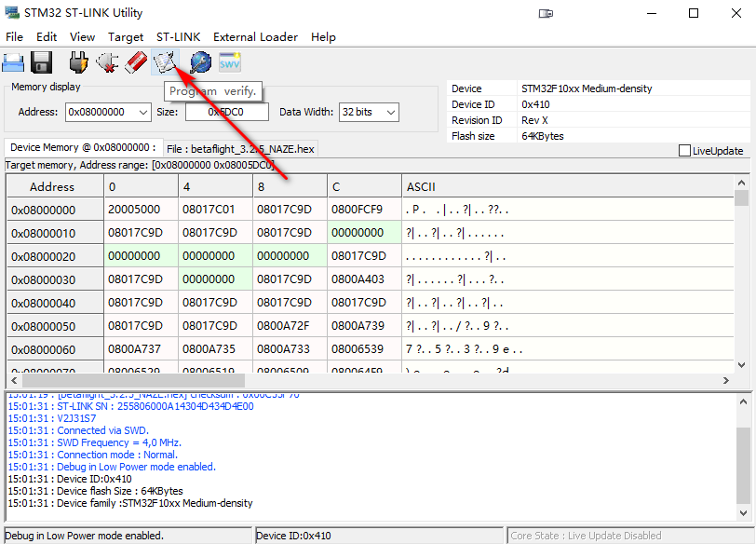Switch to the betaflight hex file tab
The width and height of the screenshot is (756, 544).
241,148
